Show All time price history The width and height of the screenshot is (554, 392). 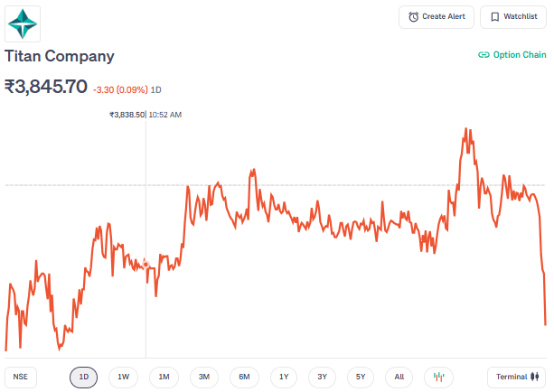click(x=399, y=377)
